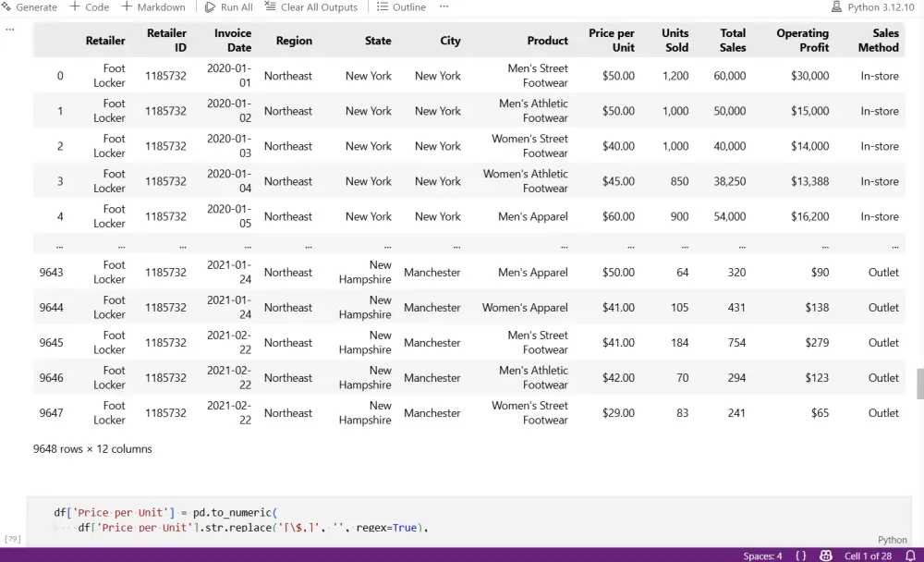Open the notifications bell icon
This screenshot has height=562, width=924.
(x=910, y=556)
